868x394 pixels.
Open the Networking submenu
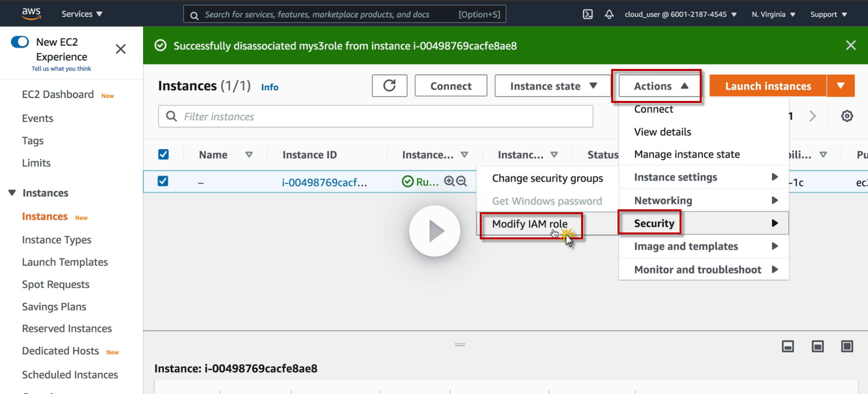[x=704, y=200]
